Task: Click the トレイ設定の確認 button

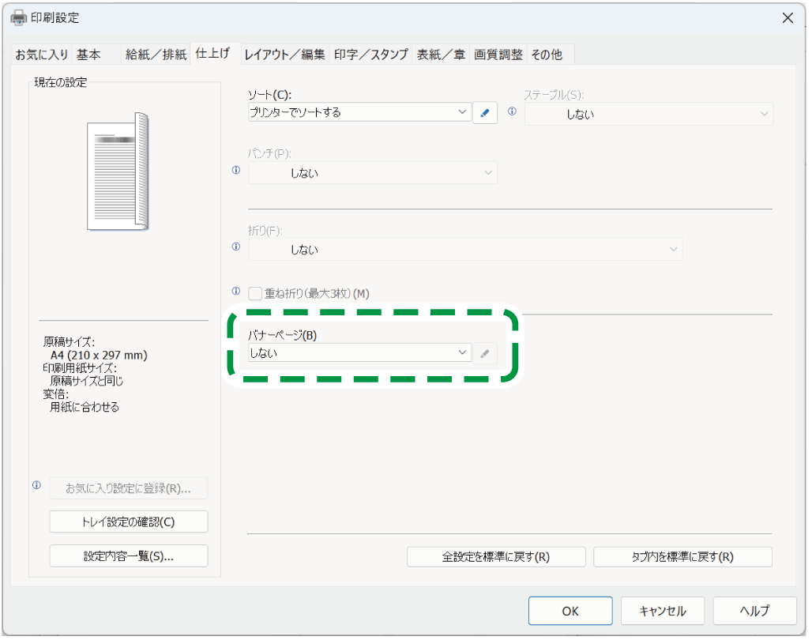Action: tap(128, 522)
